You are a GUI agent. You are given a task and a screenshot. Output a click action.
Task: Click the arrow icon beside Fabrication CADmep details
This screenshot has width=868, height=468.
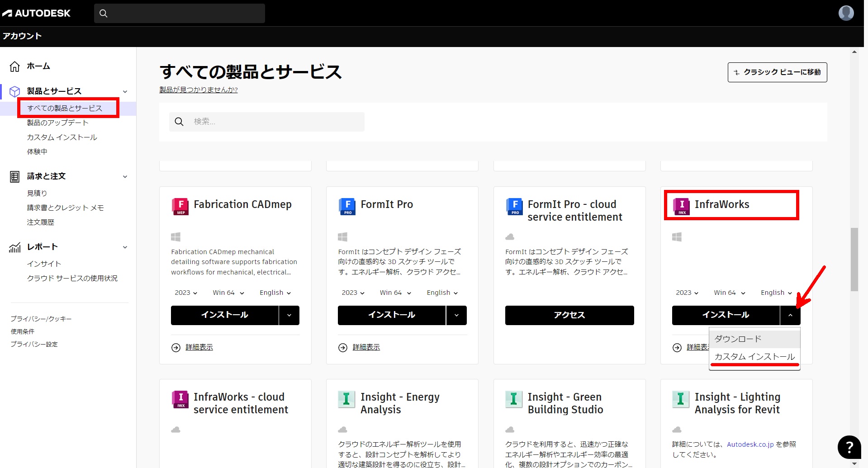(x=176, y=348)
